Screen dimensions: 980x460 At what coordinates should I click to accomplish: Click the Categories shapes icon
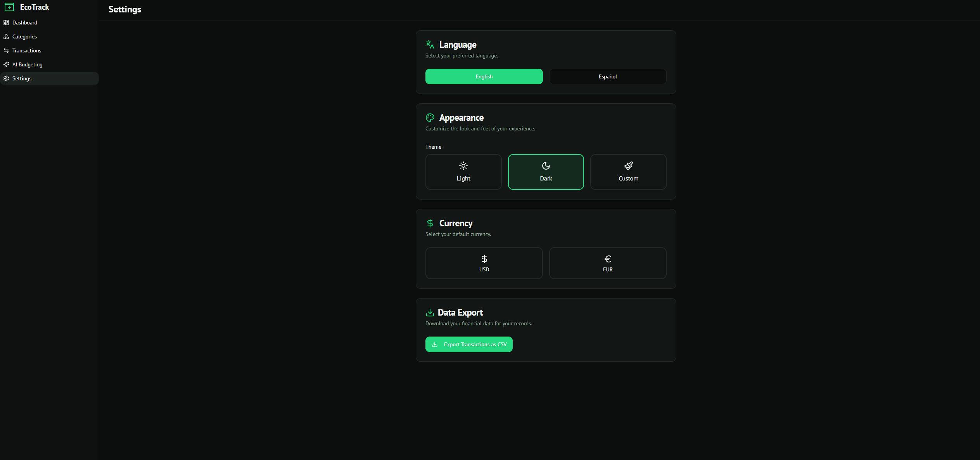6,36
